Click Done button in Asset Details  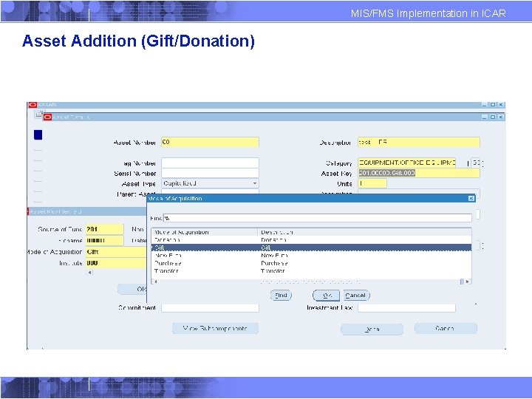[x=372, y=329]
